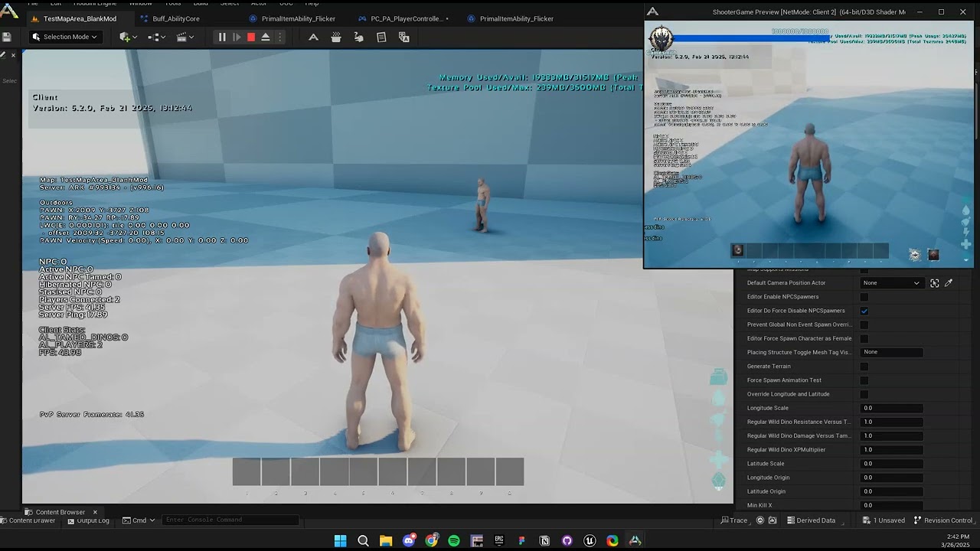
Task: Click the Latitude Scale value field
Action: point(892,464)
